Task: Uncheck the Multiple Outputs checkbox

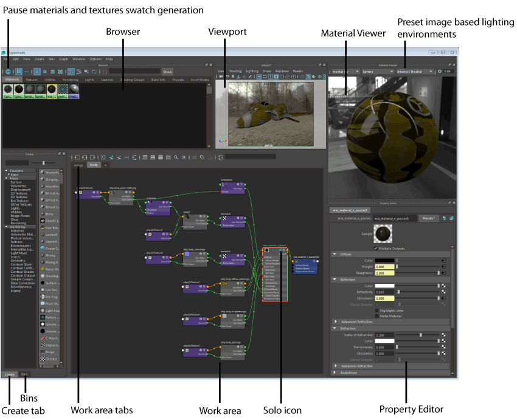Action: [x=375, y=249]
